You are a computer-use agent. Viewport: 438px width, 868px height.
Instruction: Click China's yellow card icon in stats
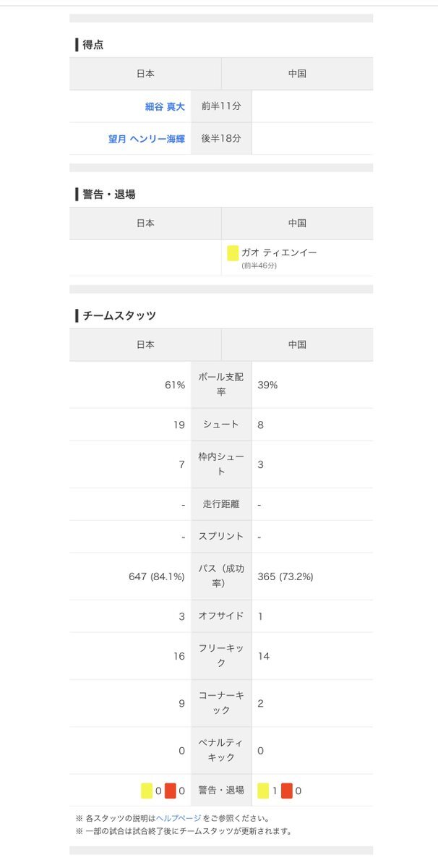coord(263,791)
